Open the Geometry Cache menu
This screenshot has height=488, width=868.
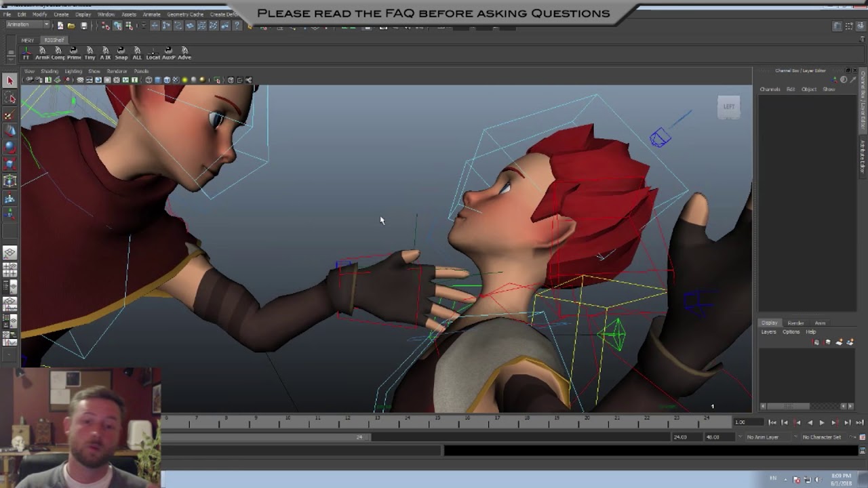185,14
